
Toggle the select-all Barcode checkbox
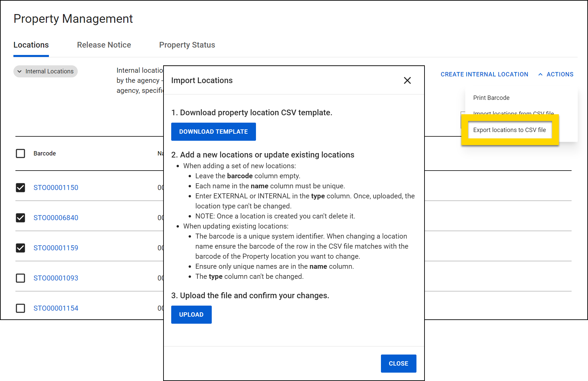coord(20,153)
